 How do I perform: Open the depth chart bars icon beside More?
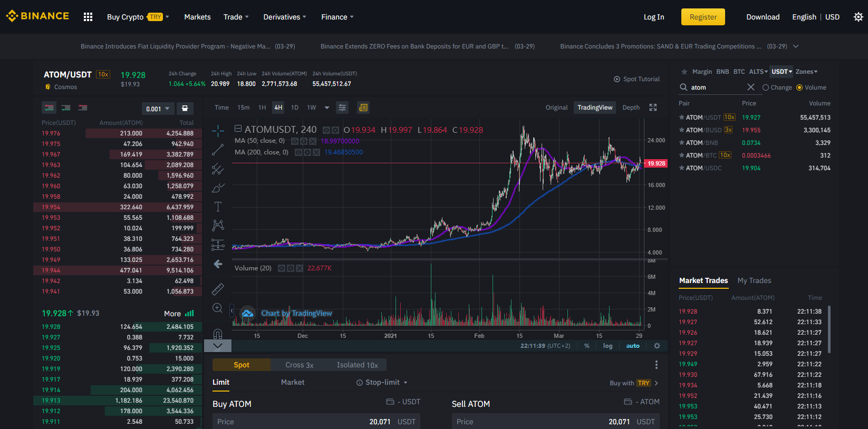coord(189,314)
